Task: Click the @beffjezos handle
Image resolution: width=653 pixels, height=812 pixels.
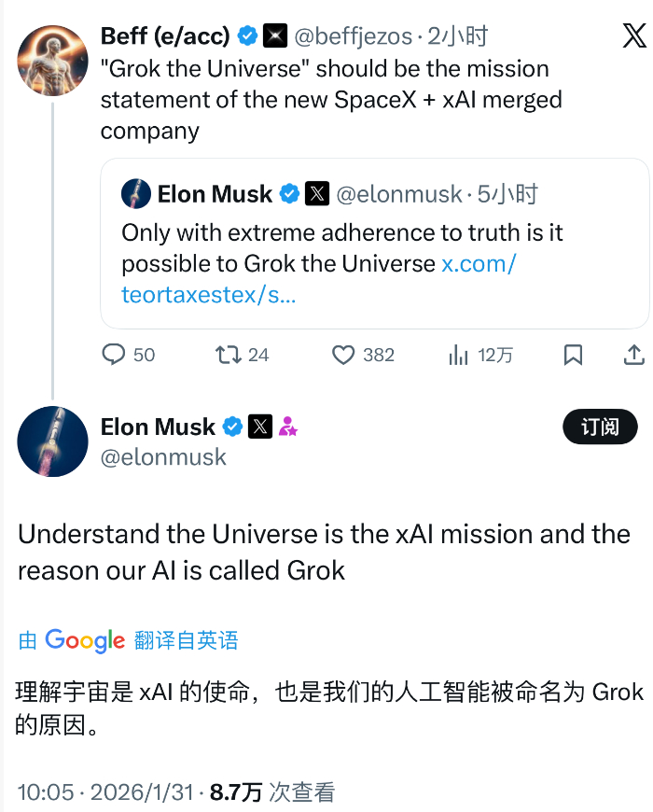Action: point(354,36)
